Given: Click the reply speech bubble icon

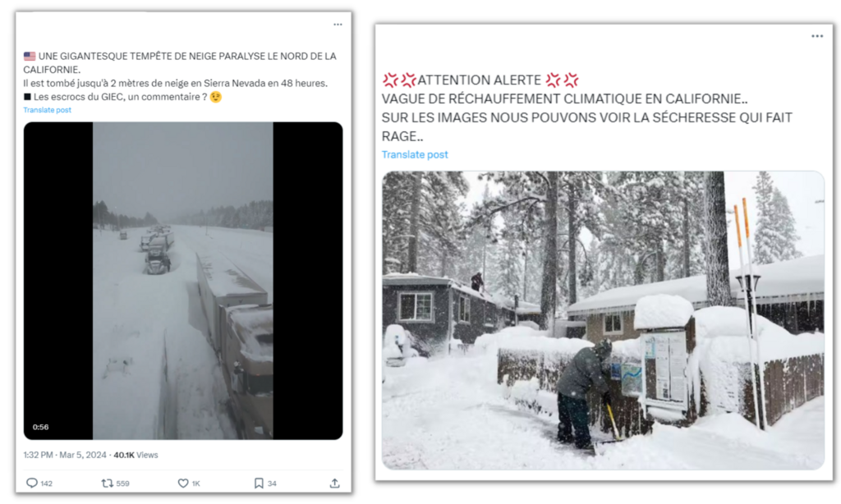Looking at the screenshot, I should 32,483.
